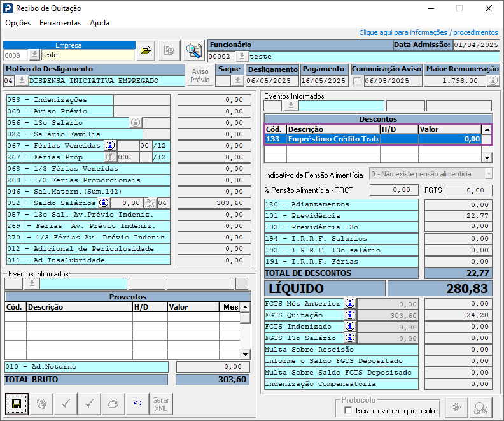The height and width of the screenshot is (421, 504).
Task: Click the Gerar XML button
Action: (x=161, y=404)
